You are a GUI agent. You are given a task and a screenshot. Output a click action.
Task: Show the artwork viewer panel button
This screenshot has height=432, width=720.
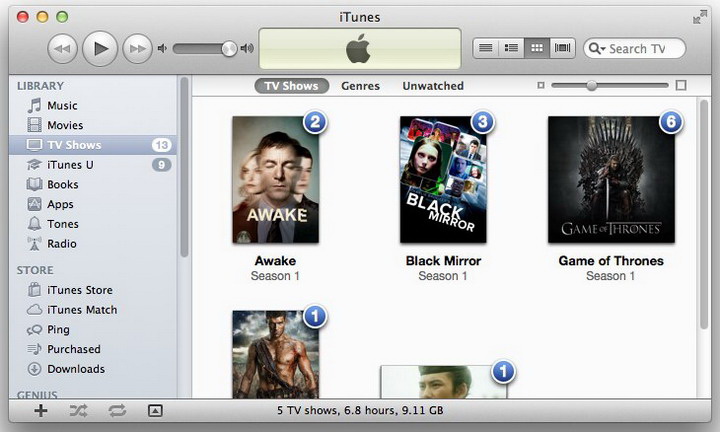(x=155, y=410)
